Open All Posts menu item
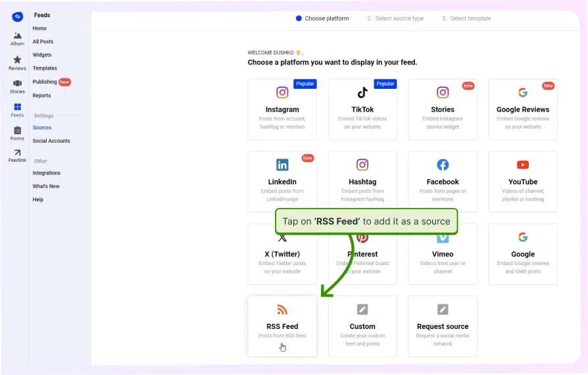The height and width of the screenshot is (375, 588). [43, 41]
